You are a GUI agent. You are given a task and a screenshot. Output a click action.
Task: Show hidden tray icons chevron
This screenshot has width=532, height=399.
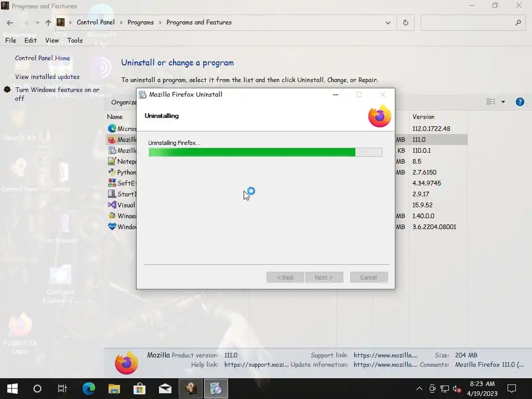419,389
